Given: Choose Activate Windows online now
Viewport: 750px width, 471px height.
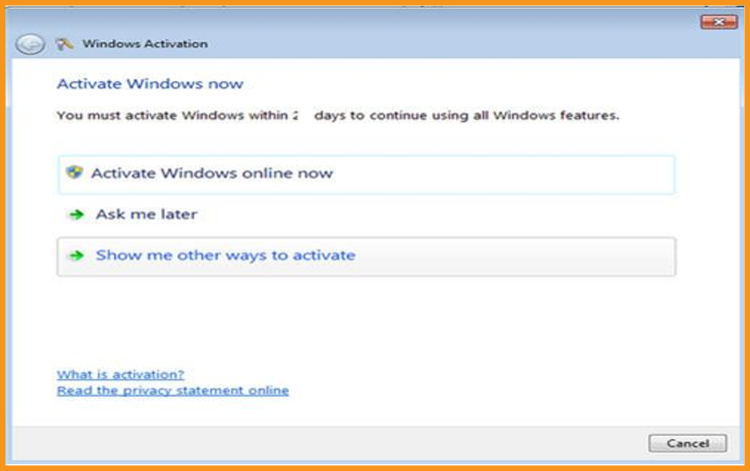Looking at the screenshot, I should [366, 175].
